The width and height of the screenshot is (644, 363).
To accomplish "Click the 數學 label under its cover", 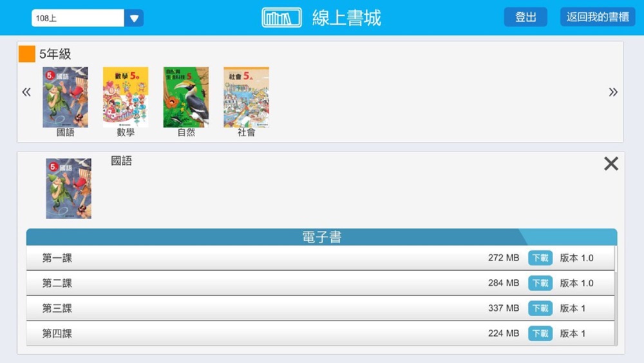I will 126,132.
